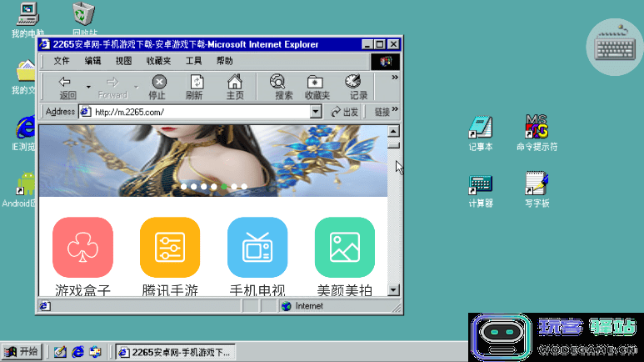Tap the 游戏盒子 red clover app icon
Image resolution: width=644 pixels, height=362 pixels.
click(x=83, y=247)
